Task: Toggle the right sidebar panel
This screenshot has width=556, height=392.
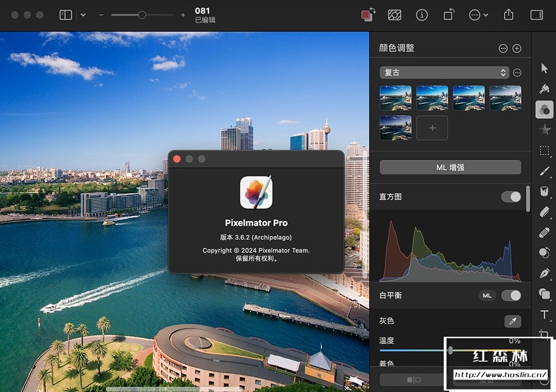Action: pyautogui.click(x=536, y=15)
